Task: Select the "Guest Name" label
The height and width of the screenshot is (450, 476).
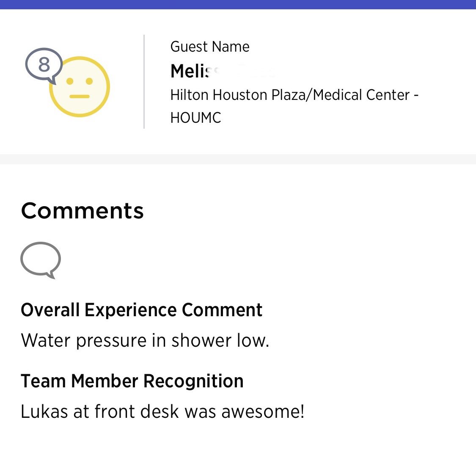Action: [x=210, y=47]
